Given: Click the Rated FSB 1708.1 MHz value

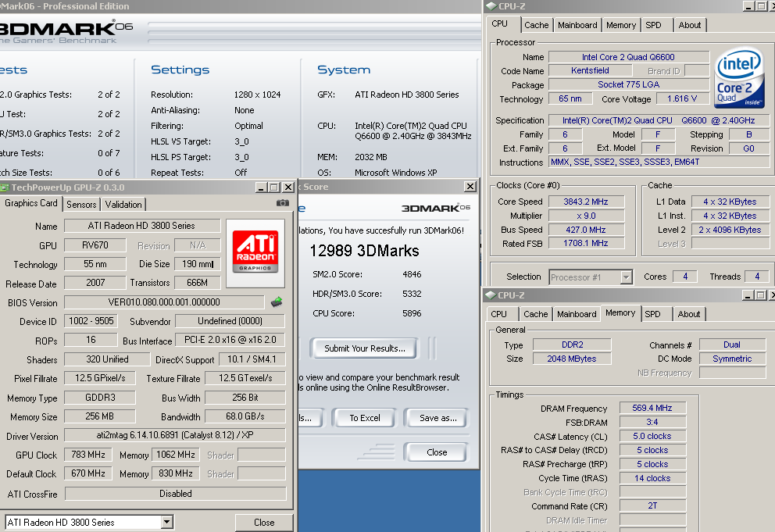Looking at the screenshot, I should [x=586, y=243].
